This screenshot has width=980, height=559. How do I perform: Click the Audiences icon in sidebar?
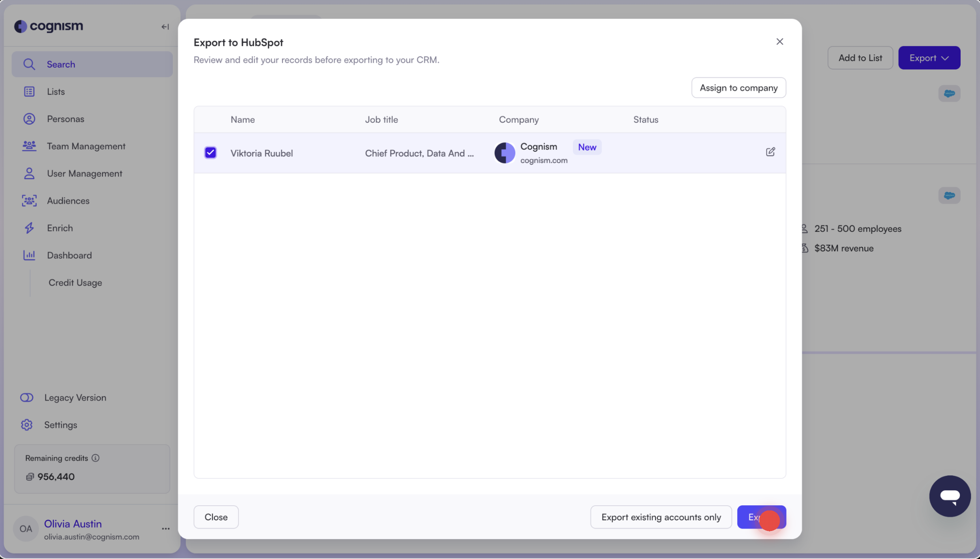29,201
